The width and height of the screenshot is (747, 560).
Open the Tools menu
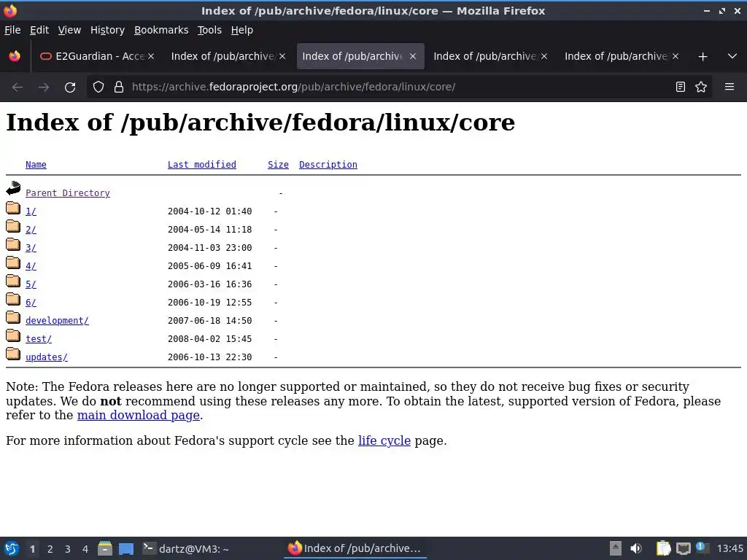(x=209, y=30)
